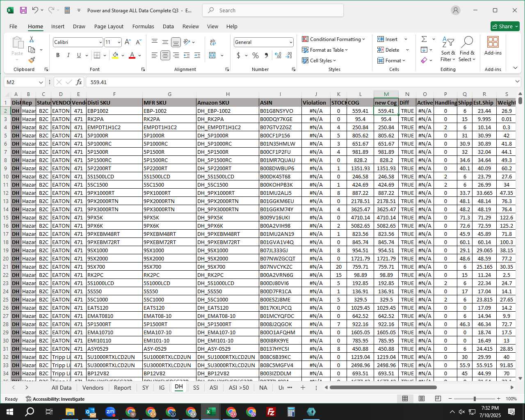Screen dimensions: 525x420
Task: Expand Format as Table menu
Action: (x=325, y=50)
